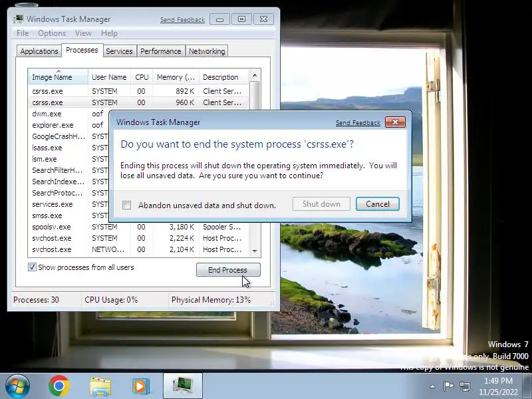Screen dimensions: 532x399
Task: Select csrss.exe row with 892 K
Action: [138, 91]
